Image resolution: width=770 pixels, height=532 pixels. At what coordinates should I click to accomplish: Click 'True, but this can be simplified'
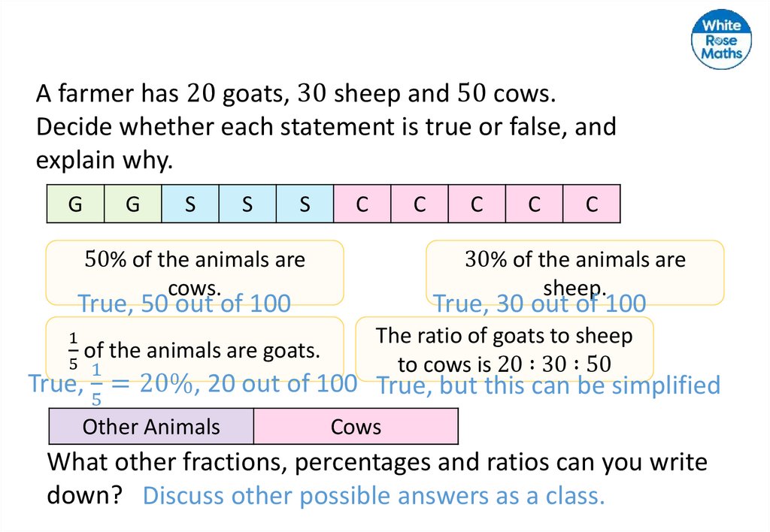[x=548, y=385]
